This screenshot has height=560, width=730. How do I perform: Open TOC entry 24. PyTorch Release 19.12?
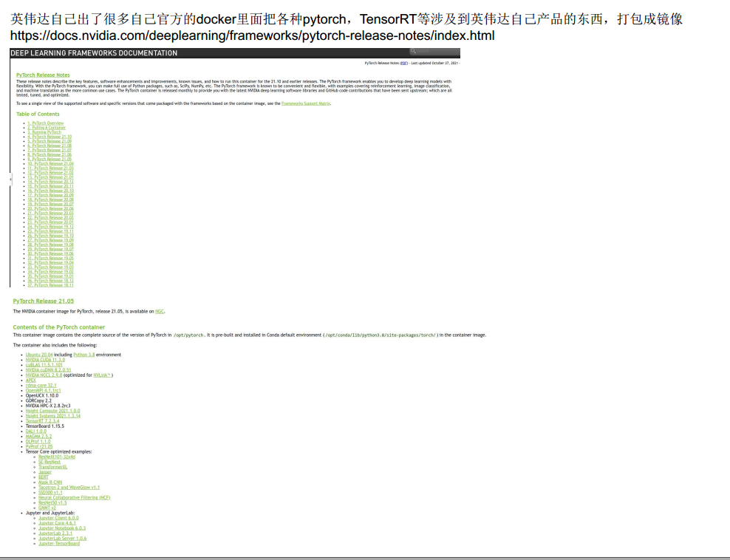pos(50,227)
